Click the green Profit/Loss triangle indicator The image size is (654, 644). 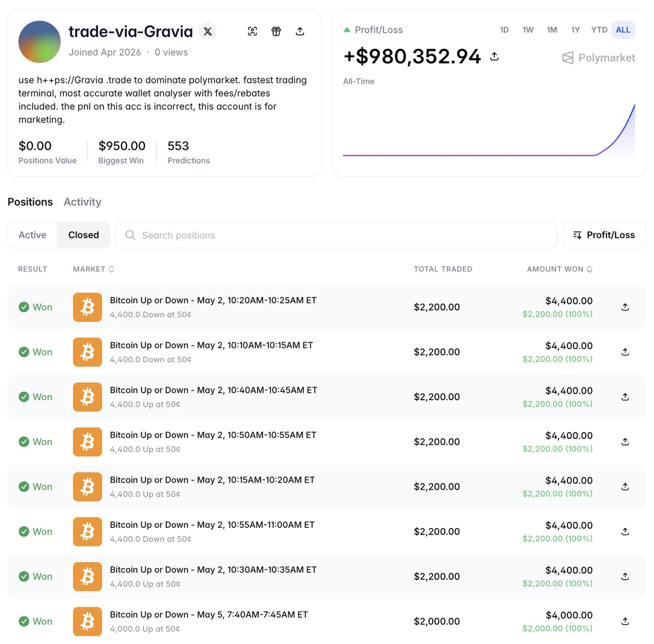tap(347, 30)
